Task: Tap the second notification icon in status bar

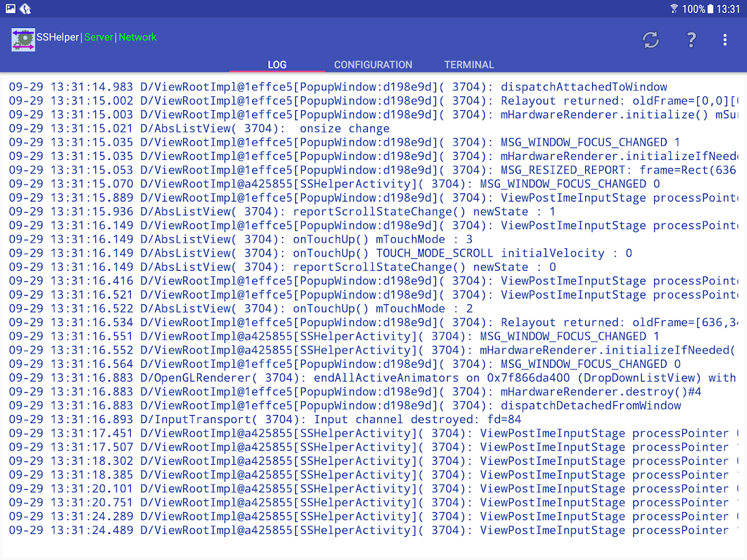Action: 26,9
